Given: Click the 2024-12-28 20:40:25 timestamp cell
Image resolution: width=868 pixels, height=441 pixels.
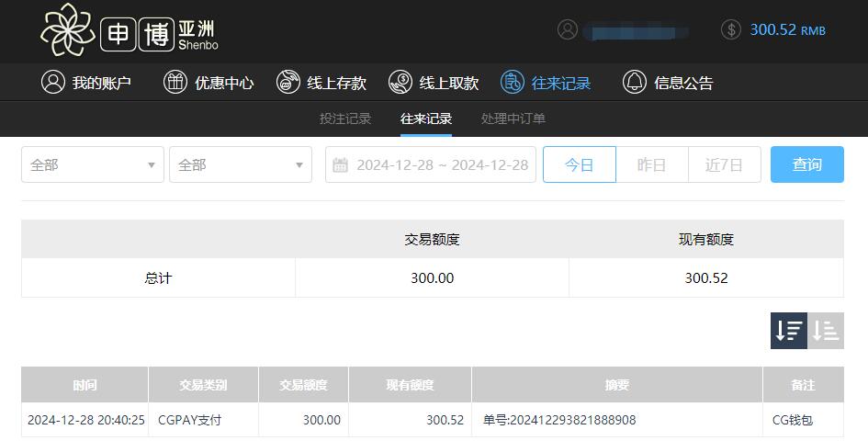Looking at the screenshot, I should [85, 420].
